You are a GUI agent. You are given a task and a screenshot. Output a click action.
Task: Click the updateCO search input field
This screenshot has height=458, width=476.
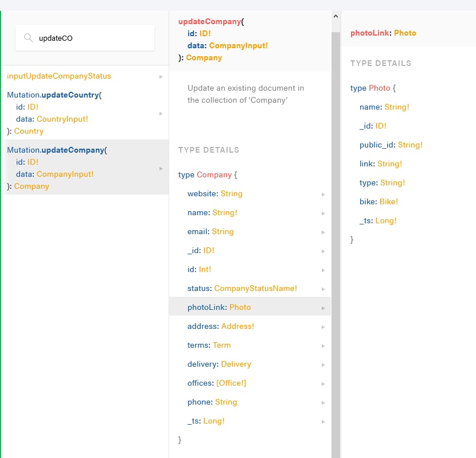tap(85, 38)
